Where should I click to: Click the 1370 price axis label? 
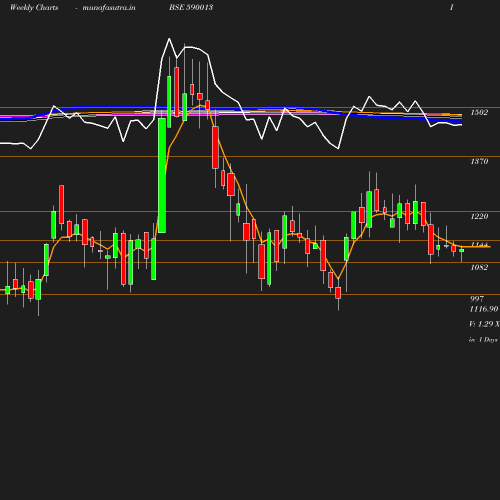pos(479,161)
